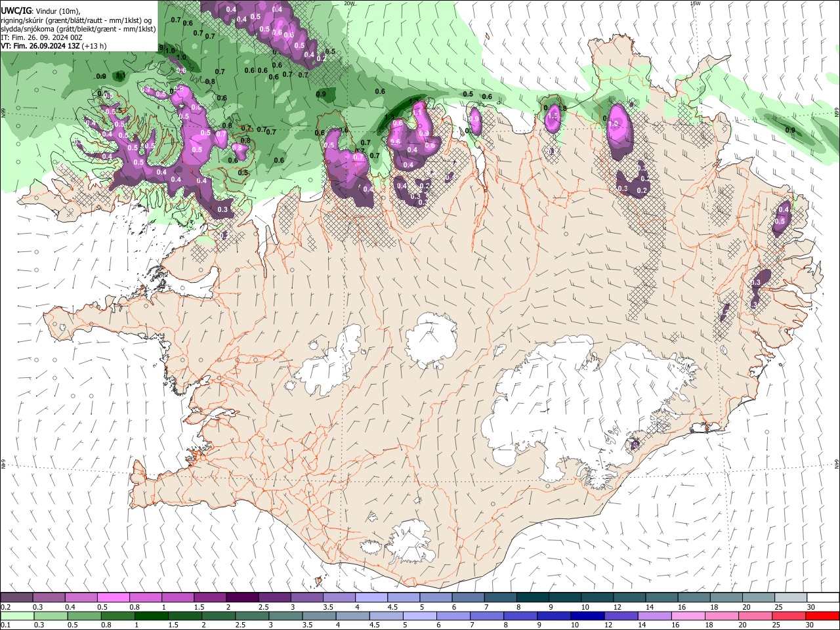Image resolution: width=840 pixels, height=630 pixels.
Task: Pick the darkest purple swatch after 2 in upper legend
Action: (x=241, y=597)
